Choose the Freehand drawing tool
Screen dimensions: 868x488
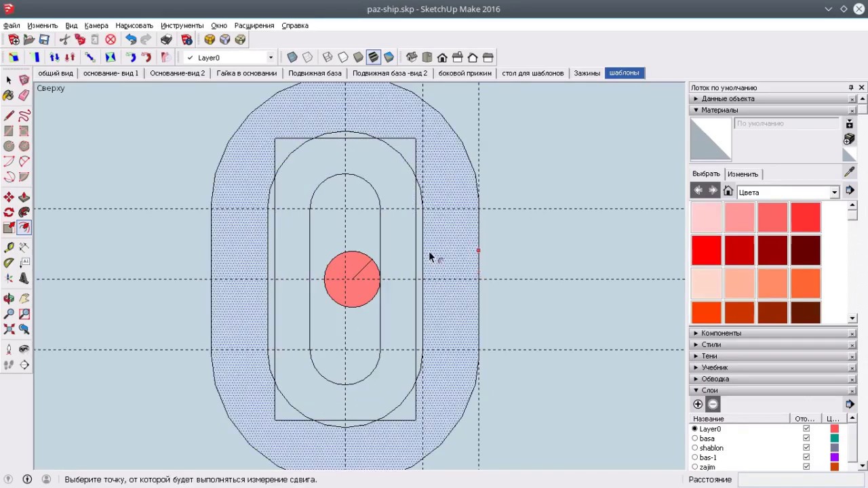24,116
